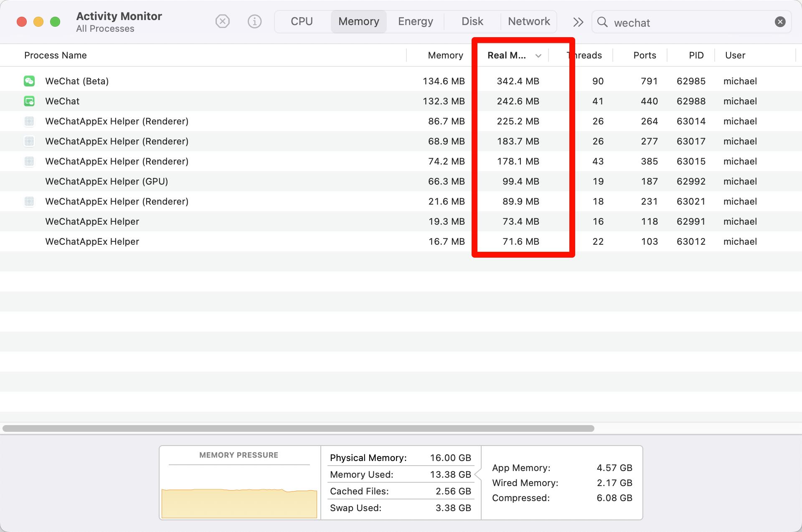Select WeChatAppEx Helper (GPU) row
The image size is (802, 532).
(x=401, y=181)
